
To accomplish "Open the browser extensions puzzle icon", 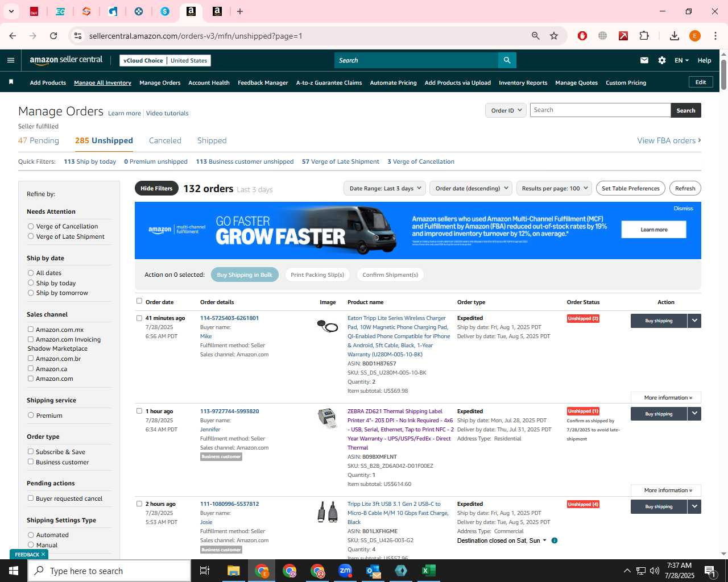I will [644, 36].
